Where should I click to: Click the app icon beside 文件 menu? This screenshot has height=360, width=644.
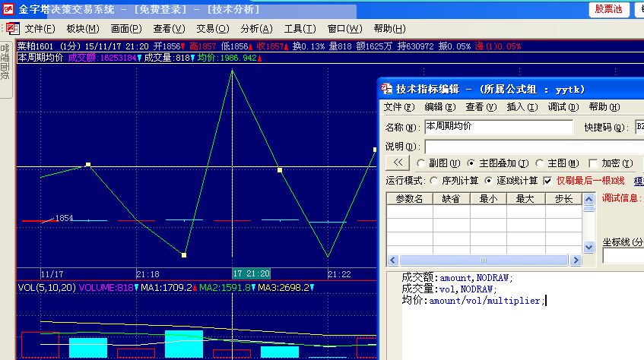[11, 29]
